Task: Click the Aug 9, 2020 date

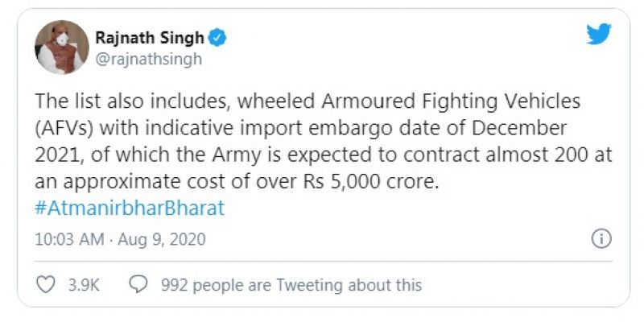Action: point(158,239)
